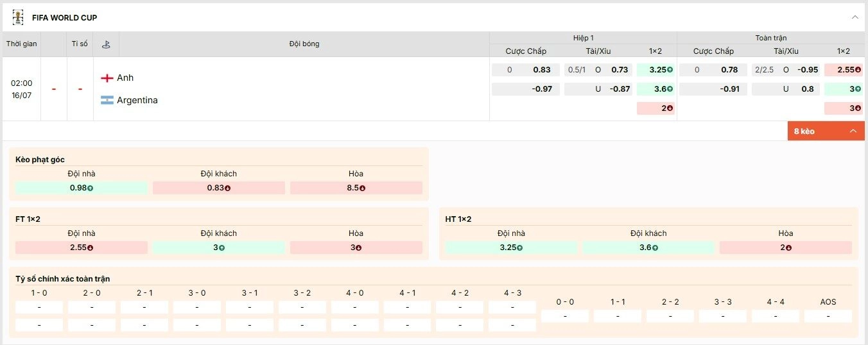This screenshot has width=868, height=345.
Task: Collapse the orange 8 kèo panel
Action: [826, 131]
